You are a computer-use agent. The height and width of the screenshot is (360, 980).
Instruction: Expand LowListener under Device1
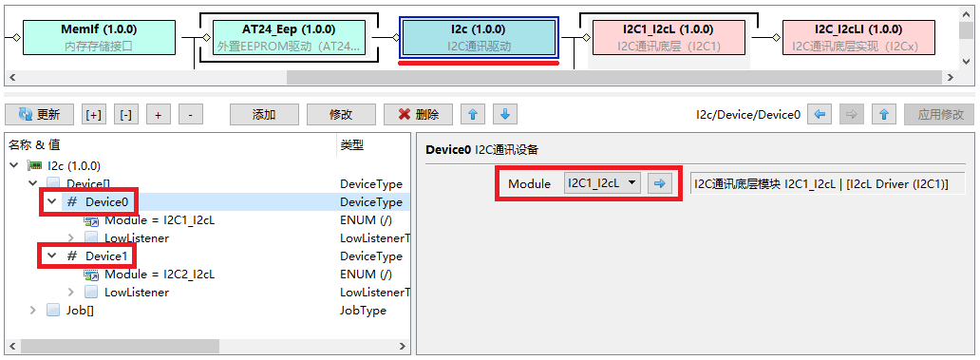70,293
